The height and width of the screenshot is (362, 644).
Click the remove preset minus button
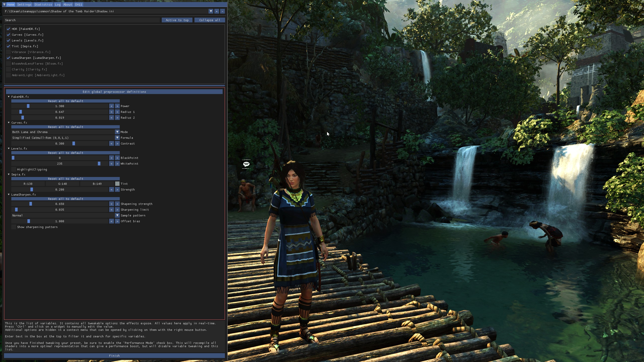[x=222, y=11]
